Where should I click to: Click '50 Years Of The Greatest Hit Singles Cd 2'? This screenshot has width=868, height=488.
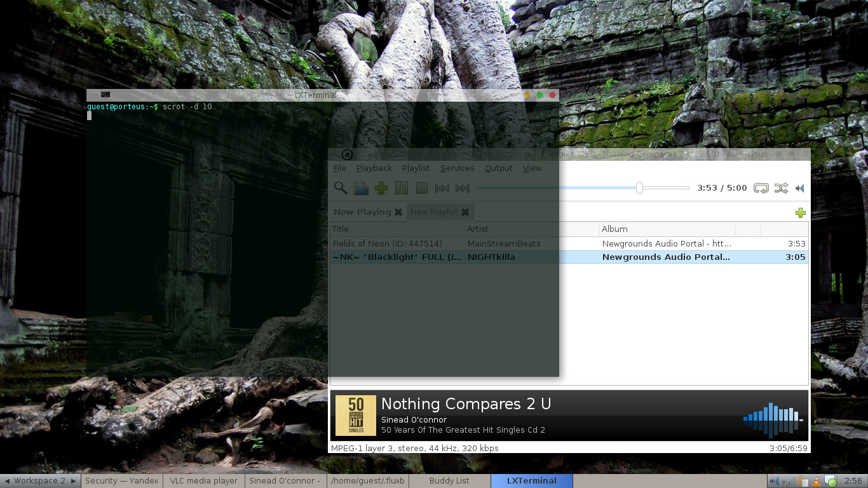[x=463, y=430]
